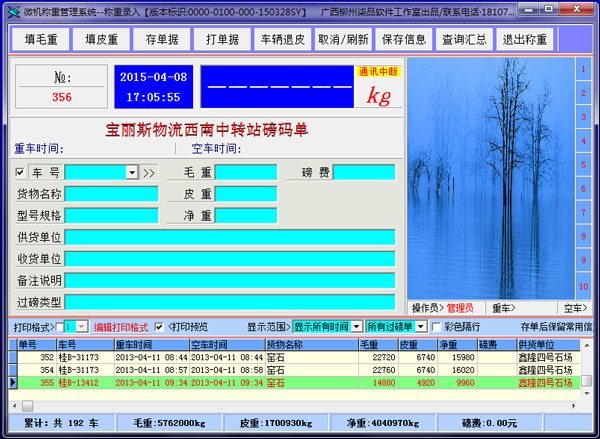Click the >> button beside 车号 field
The width and height of the screenshot is (600, 439).
[x=149, y=172]
